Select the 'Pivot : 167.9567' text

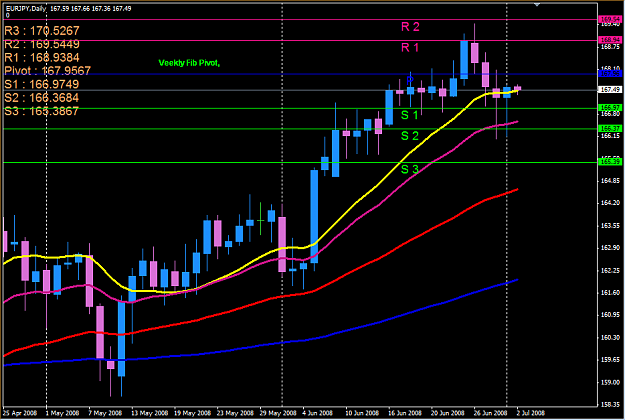47,71
